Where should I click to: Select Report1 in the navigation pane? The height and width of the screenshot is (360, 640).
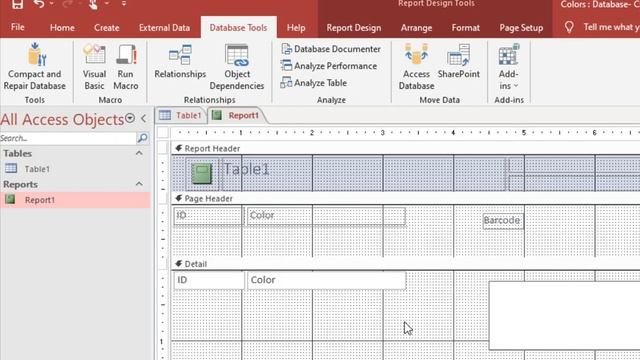pos(75,200)
